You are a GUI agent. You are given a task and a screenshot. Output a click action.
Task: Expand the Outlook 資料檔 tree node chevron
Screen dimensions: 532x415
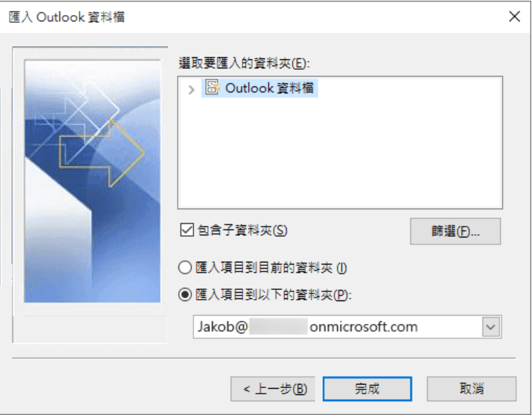191,90
